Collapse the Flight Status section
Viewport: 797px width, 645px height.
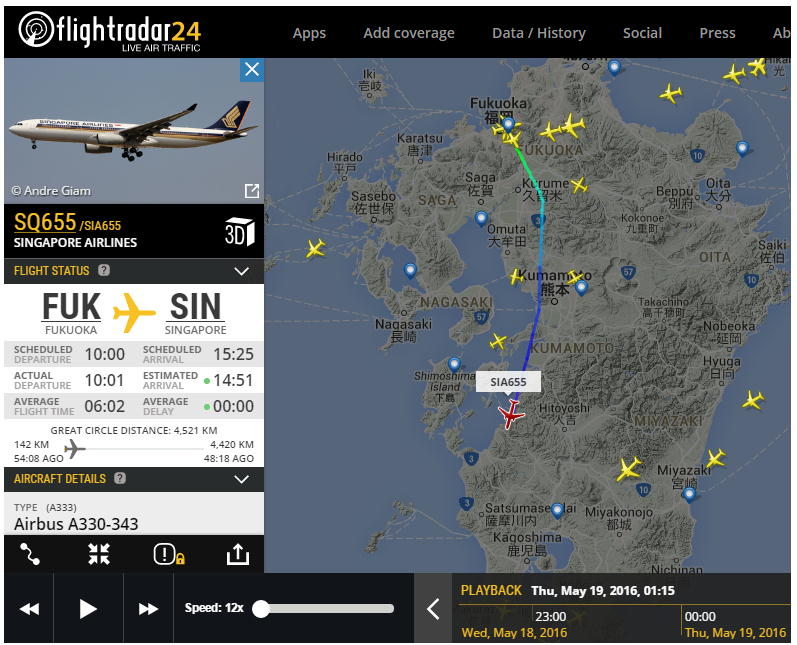coord(241,271)
